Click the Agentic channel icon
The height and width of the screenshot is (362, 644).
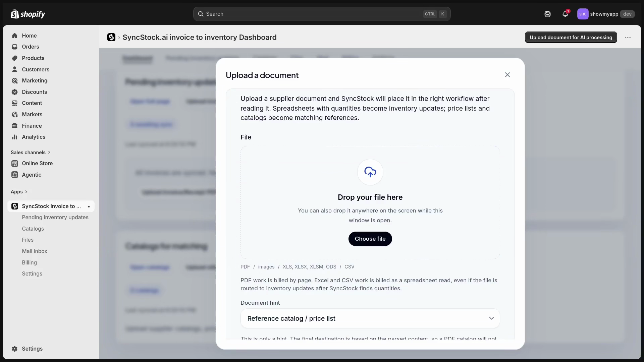tap(14, 175)
